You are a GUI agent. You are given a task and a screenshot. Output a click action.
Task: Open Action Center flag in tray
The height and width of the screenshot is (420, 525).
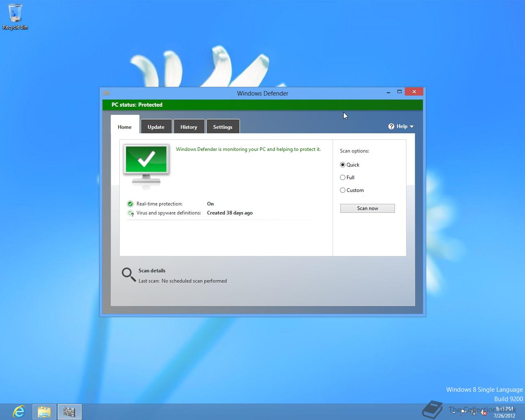tap(463, 412)
